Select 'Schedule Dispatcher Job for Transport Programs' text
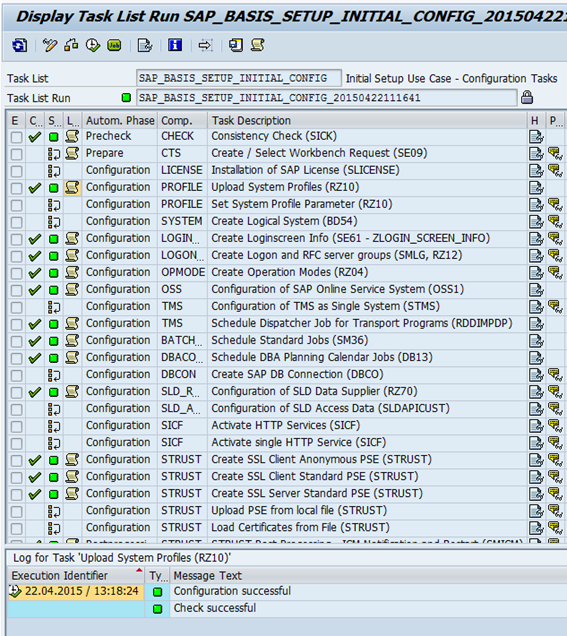 coord(362,323)
